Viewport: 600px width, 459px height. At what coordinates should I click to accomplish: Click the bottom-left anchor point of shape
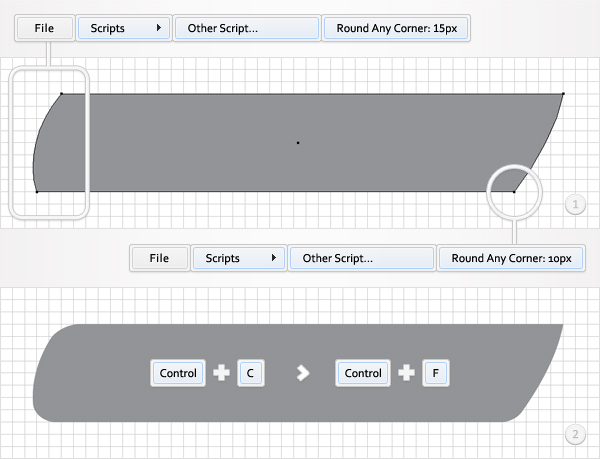(x=37, y=192)
